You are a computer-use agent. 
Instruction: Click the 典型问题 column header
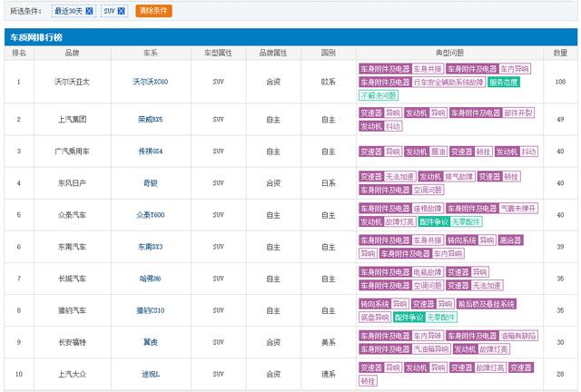[x=449, y=53]
